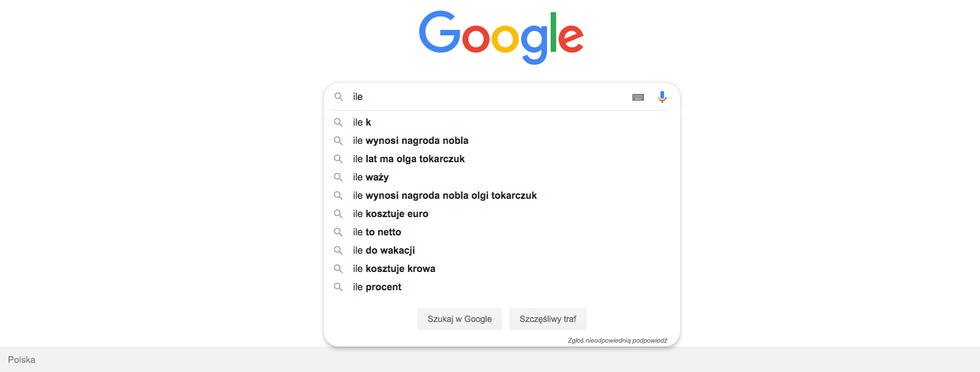Image resolution: width=980 pixels, height=372 pixels.
Task: Click magnifier icon beside "ile waży"
Action: 338,177
